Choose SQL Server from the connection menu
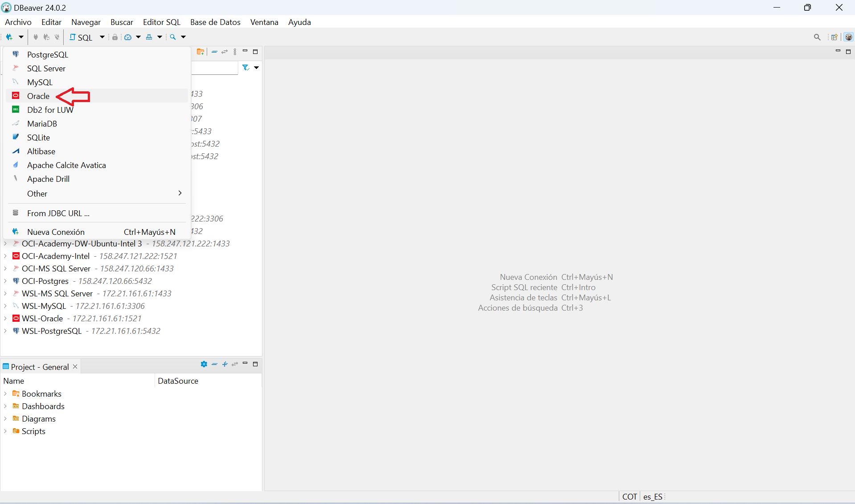 (x=97, y=68)
